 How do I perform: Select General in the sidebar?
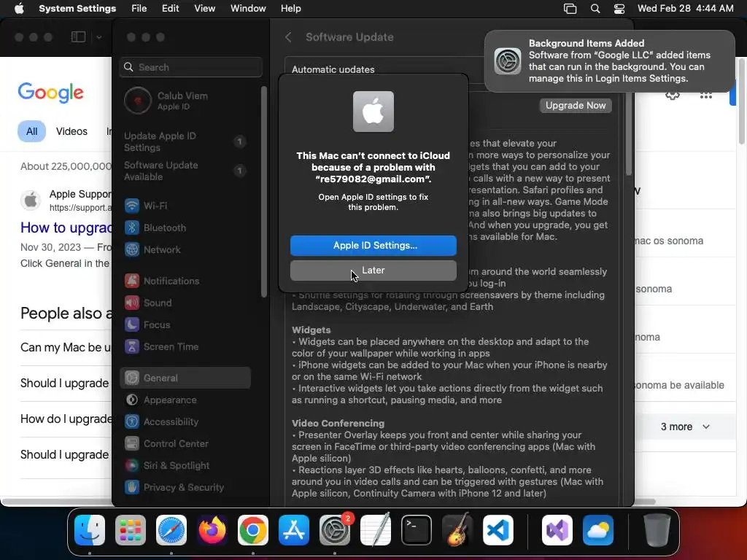point(185,378)
